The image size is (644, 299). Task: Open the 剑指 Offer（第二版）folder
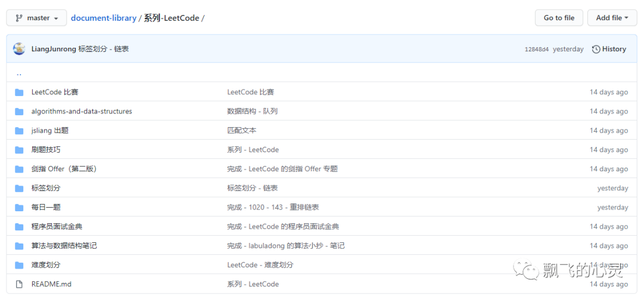(64, 169)
